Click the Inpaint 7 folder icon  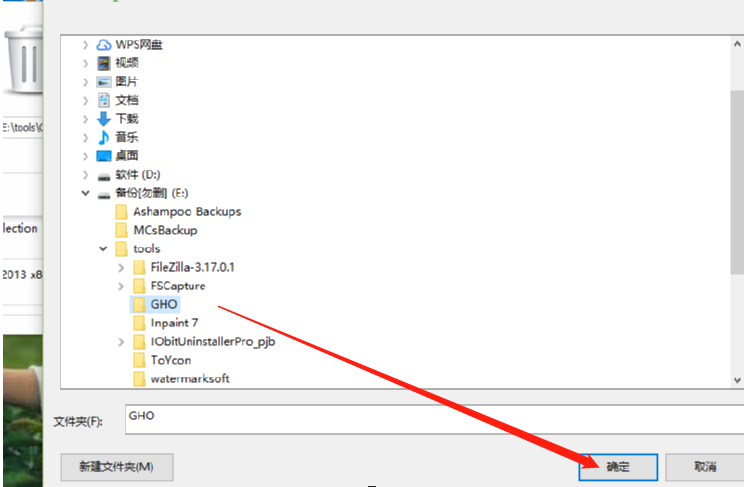pos(139,323)
